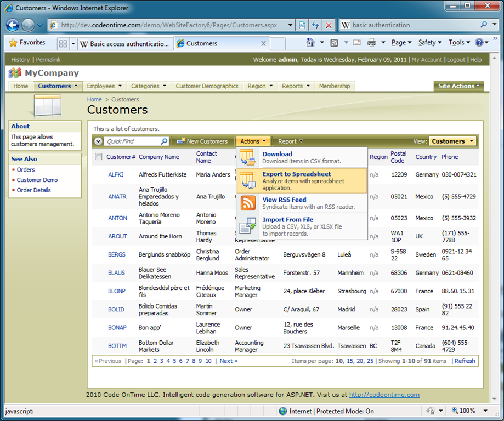The image size is (504, 421).
Task: Click the Quick Tabs grid icon
Action: (x=63, y=44)
